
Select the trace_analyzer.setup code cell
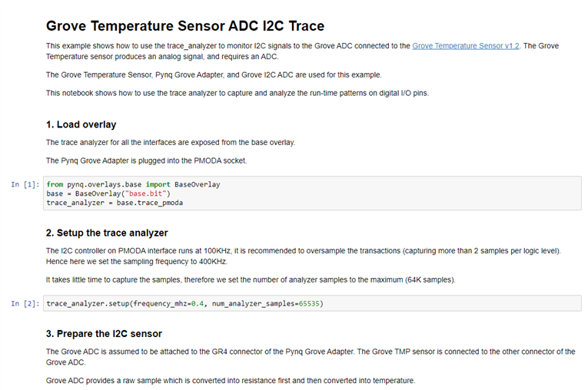point(312,303)
